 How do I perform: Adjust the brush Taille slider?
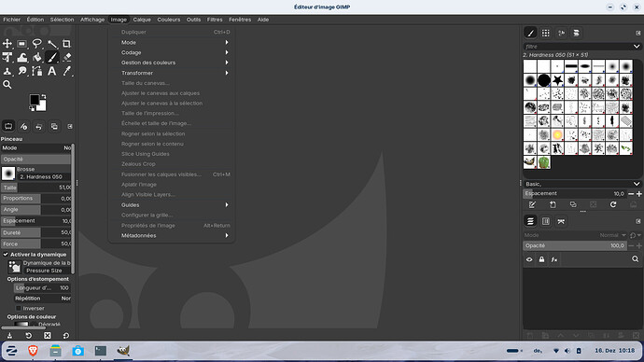click(x=36, y=188)
